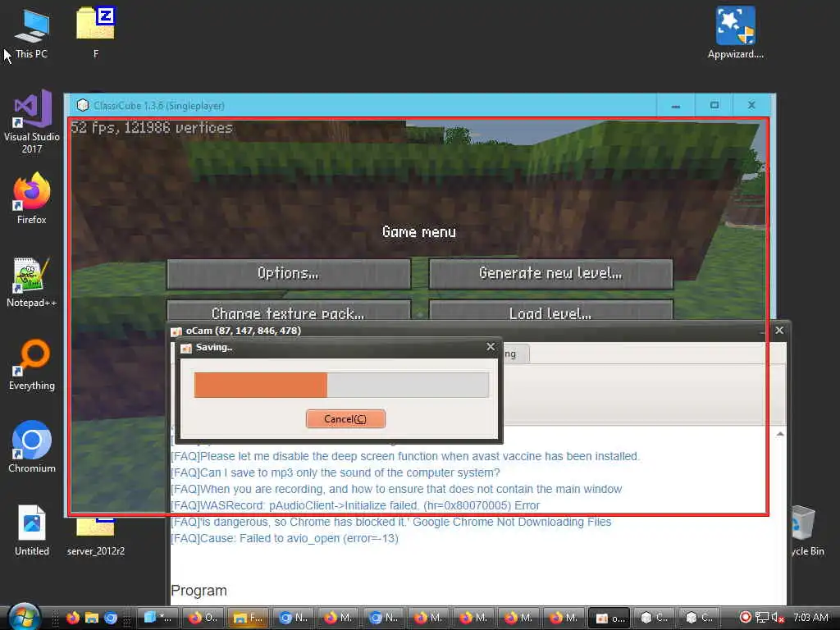840x630 pixels.
Task: Open file explorer from quick launch bar
Action: tap(92, 618)
